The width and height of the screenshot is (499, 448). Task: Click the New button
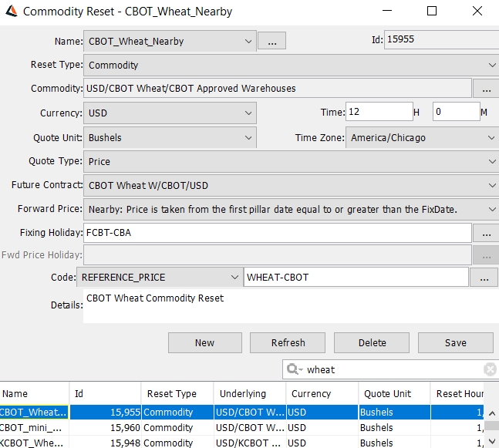[205, 342]
